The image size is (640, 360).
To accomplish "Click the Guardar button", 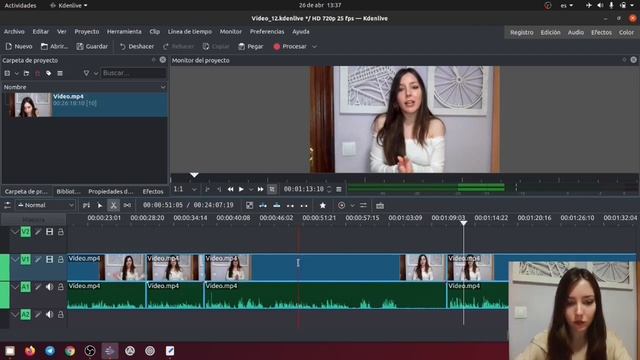I will click(92, 47).
